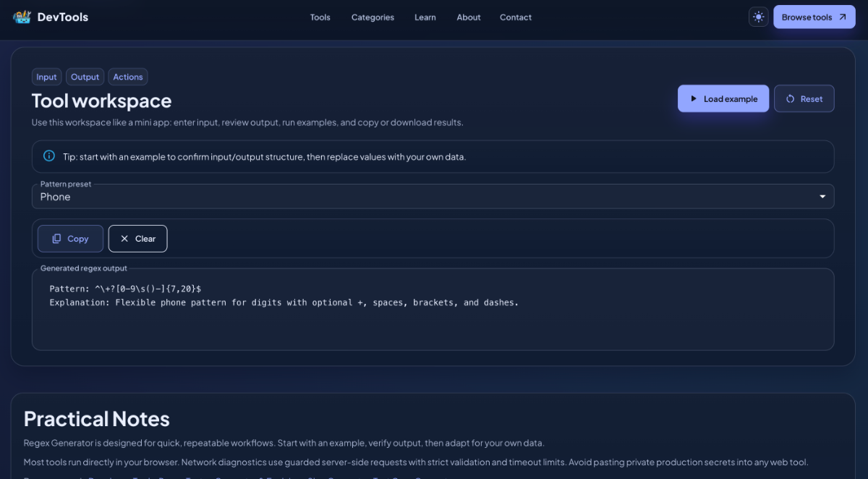
Task: Click the 'Most tools run directly in your browser' sentence
Action: click(x=416, y=462)
